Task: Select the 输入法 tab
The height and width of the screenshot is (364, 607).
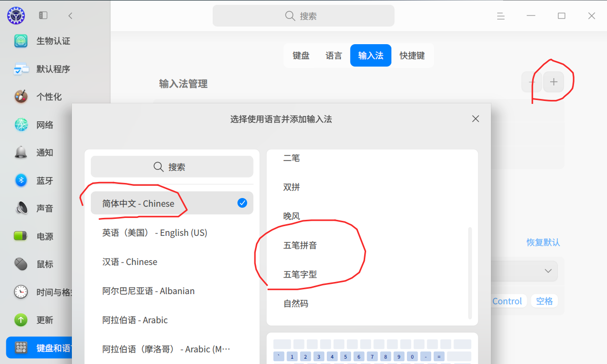Action: [x=371, y=55]
